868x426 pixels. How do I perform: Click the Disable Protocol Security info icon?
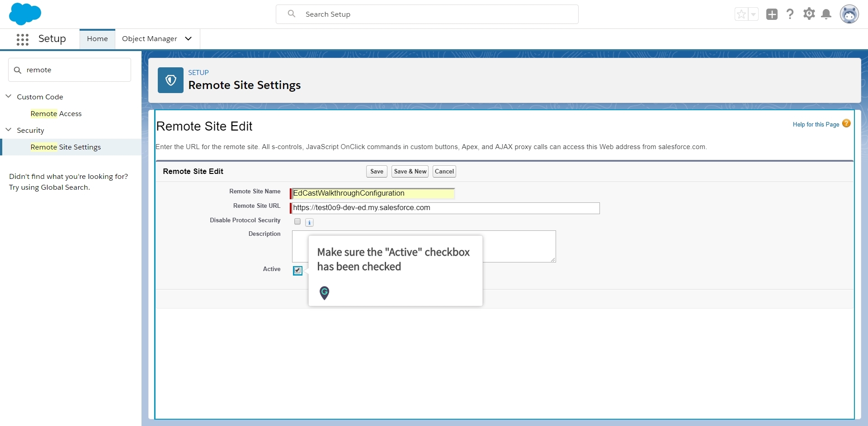click(x=309, y=222)
